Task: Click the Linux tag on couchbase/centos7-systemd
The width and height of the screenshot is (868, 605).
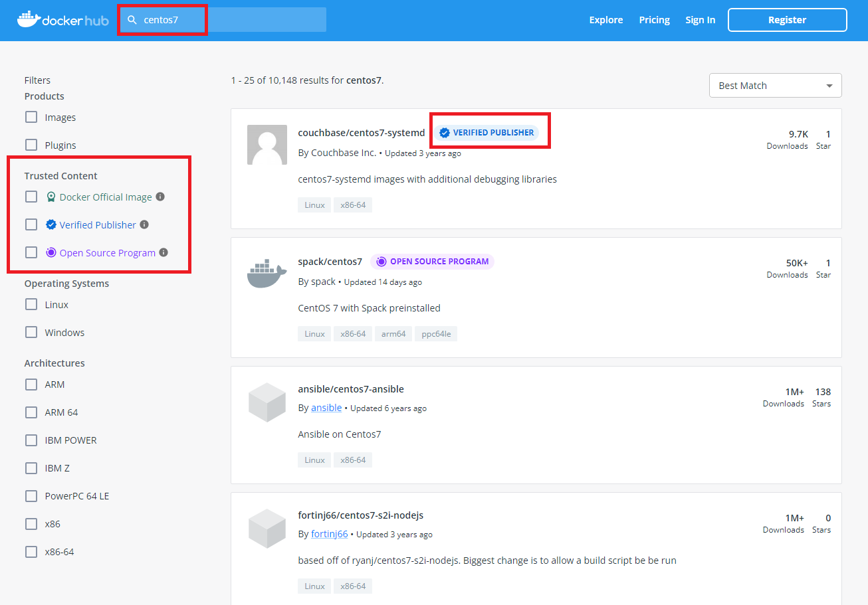Action: tap(314, 205)
